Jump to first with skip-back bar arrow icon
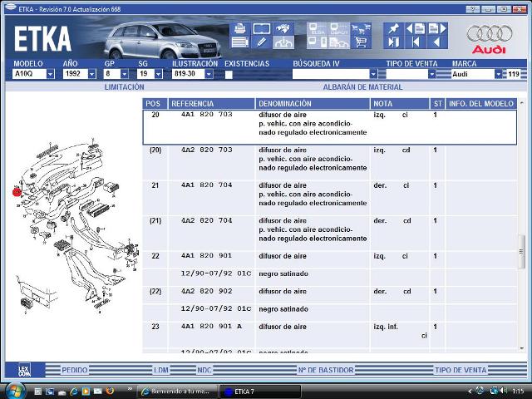532x399 pixels. (416, 42)
